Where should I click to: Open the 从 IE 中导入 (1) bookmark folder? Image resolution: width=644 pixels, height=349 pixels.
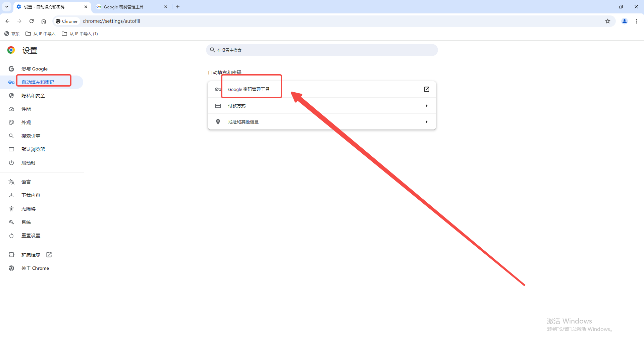click(x=80, y=34)
